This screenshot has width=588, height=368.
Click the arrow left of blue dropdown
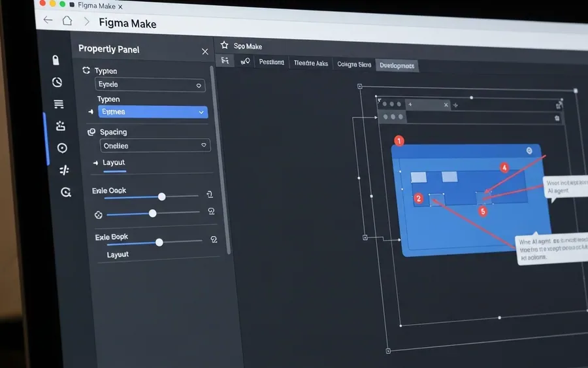[x=91, y=111]
